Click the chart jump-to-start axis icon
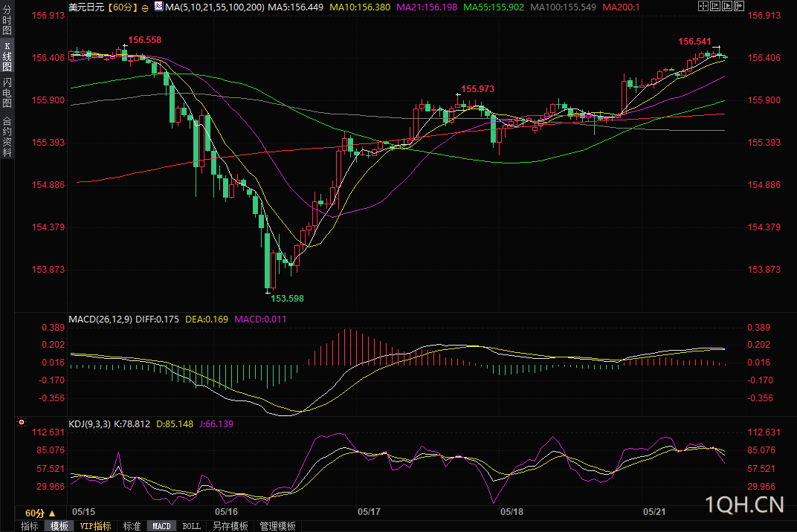This screenshot has height=532, width=797. pyautogui.click(x=715, y=6)
